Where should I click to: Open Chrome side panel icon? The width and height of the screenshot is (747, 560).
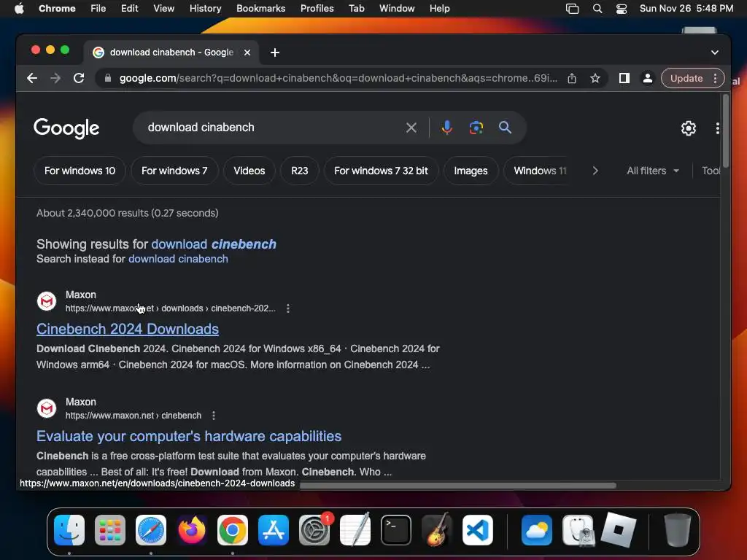click(x=624, y=78)
